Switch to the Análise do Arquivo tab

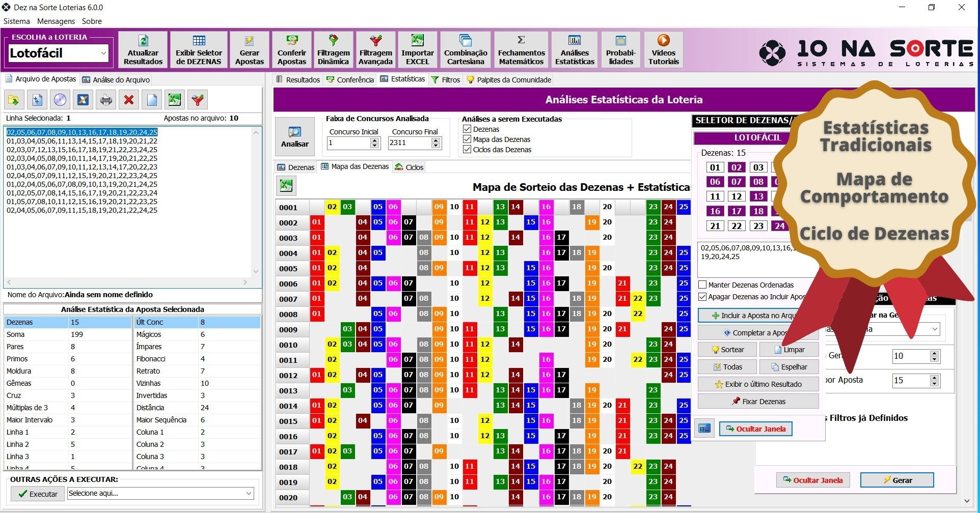coord(116,80)
